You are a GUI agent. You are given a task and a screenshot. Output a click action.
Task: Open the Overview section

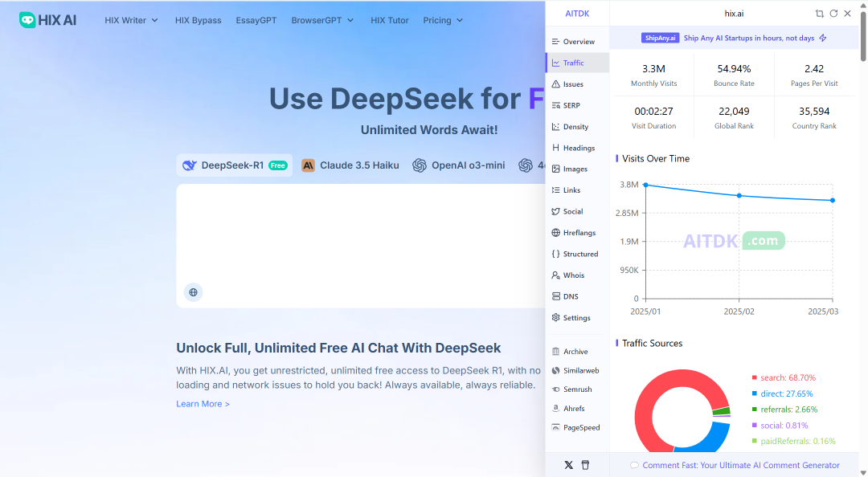point(577,42)
